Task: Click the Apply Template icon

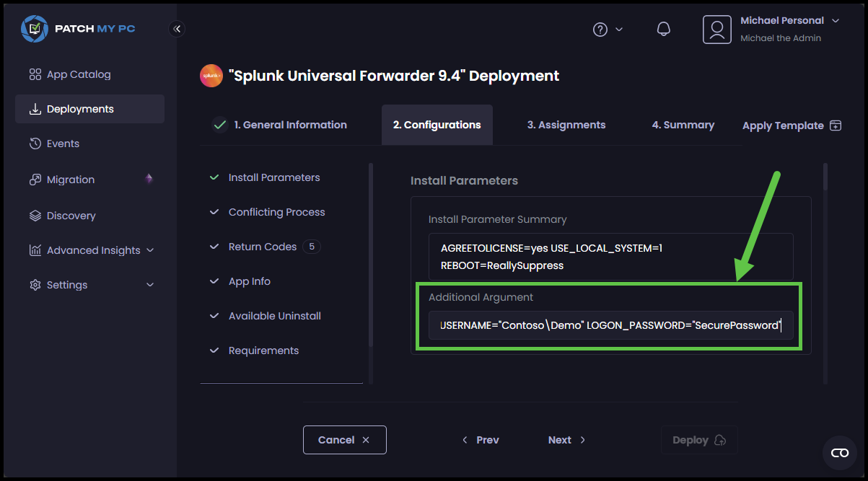Action: (x=835, y=125)
